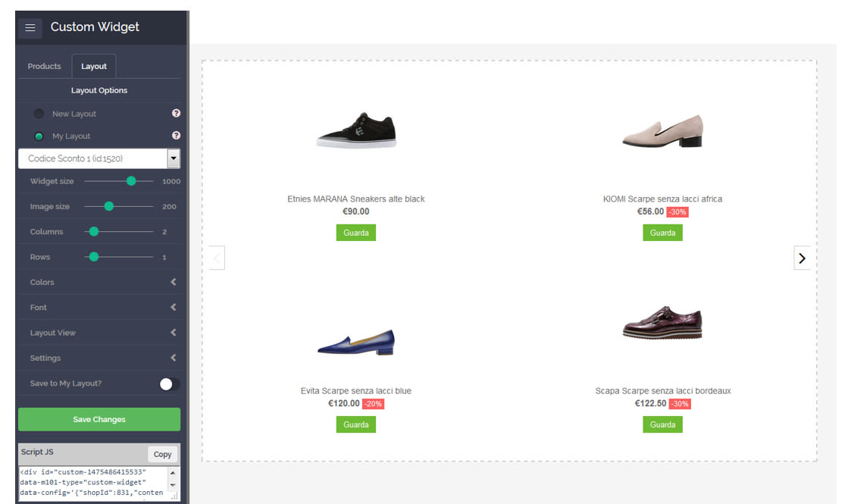Click the Etnies black sneaker image
The width and height of the screenshot is (848, 504).
(356, 130)
